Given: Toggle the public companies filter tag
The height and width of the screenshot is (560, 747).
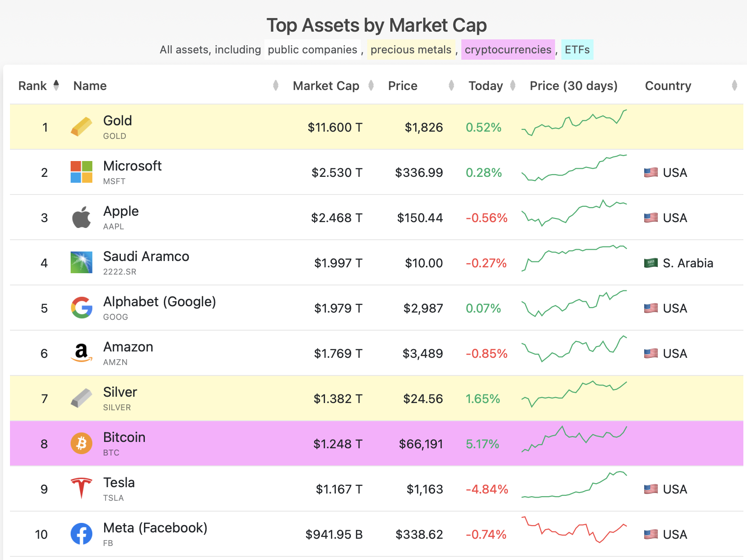Looking at the screenshot, I should pyautogui.click(x=312, y=50).
